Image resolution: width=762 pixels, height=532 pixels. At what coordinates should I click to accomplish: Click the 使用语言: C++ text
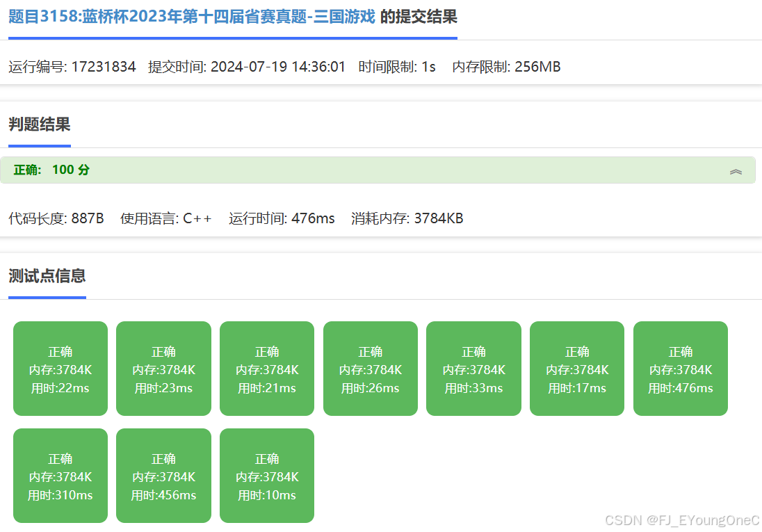[165, 218]
